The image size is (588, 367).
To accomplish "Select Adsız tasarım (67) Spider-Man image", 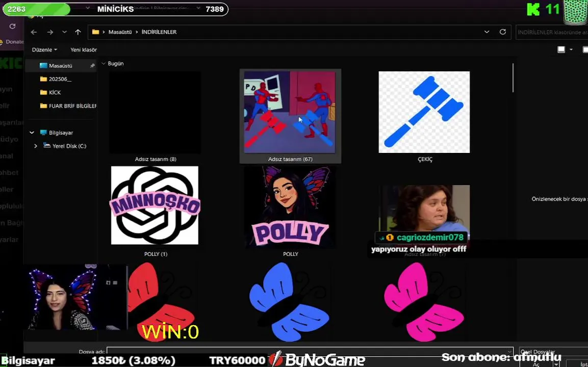I will coord(290,113).
